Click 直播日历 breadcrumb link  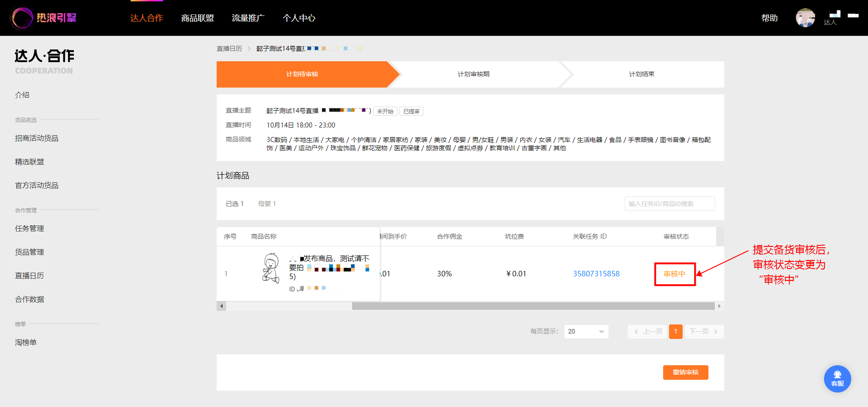click(229, 49)
